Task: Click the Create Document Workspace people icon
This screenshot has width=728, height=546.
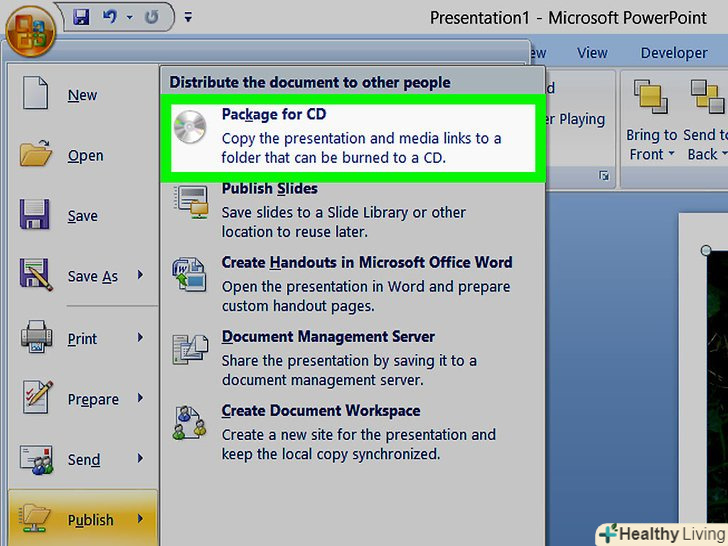Action: (x=189, y=423)
